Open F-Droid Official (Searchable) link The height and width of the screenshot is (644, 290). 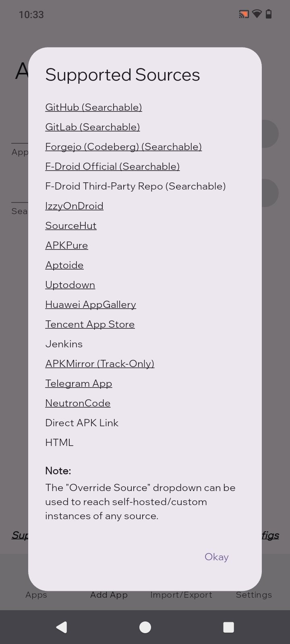click(x=112, y=167)
